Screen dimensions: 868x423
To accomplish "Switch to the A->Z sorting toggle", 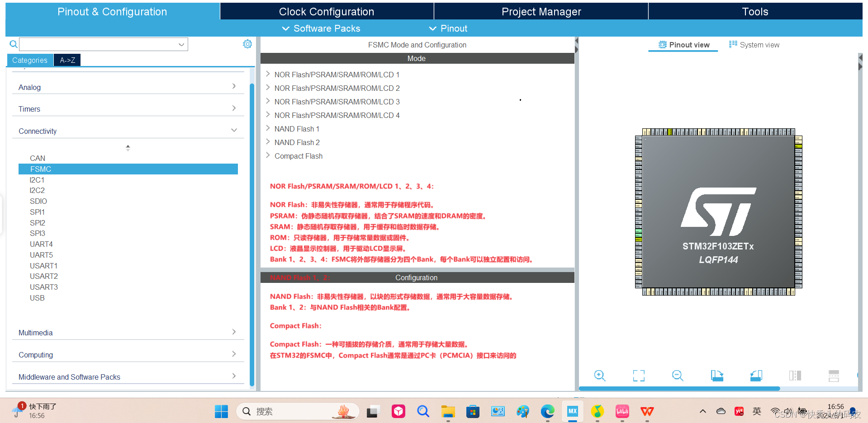I will (x=66, y=60).
